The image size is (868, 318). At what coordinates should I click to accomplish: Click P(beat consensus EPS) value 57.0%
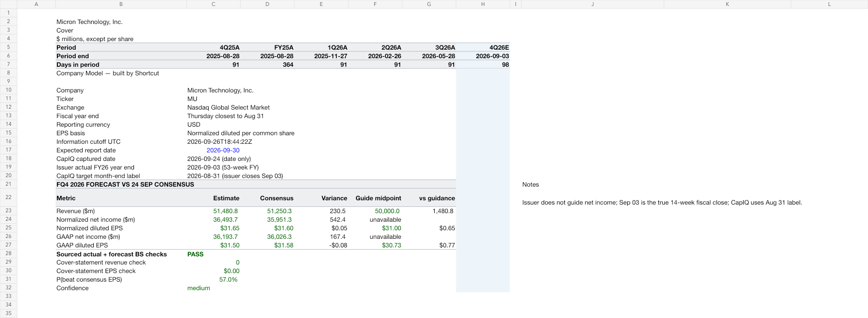(x=228, y=279)
